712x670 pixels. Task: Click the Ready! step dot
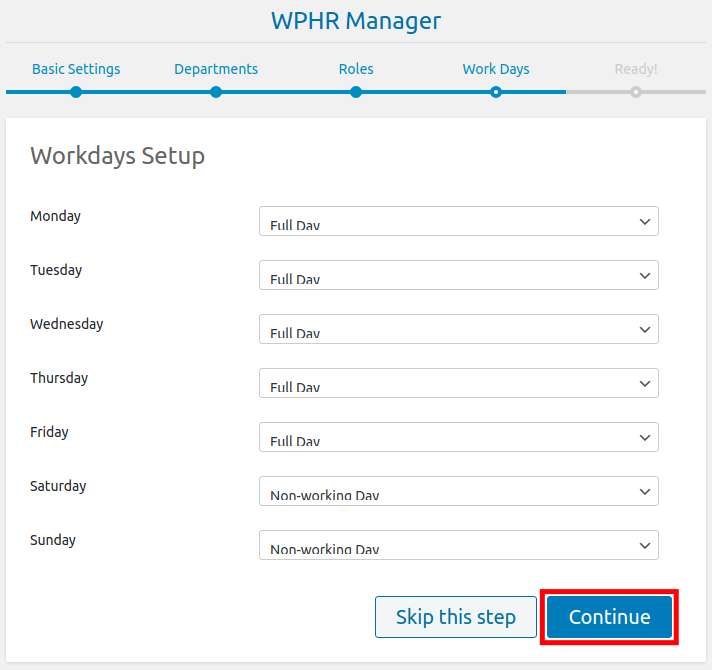[x=636, y=92]
